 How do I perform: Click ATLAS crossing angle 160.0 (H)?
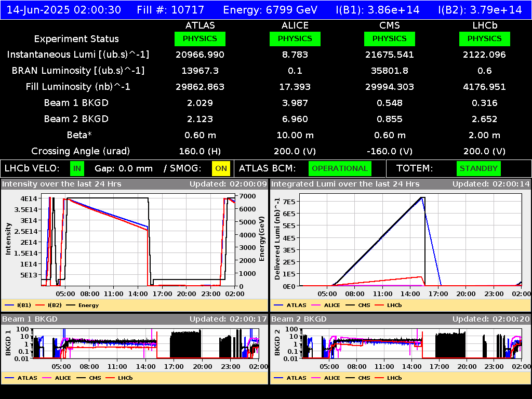pyautogui.click(x=200, y=151)
